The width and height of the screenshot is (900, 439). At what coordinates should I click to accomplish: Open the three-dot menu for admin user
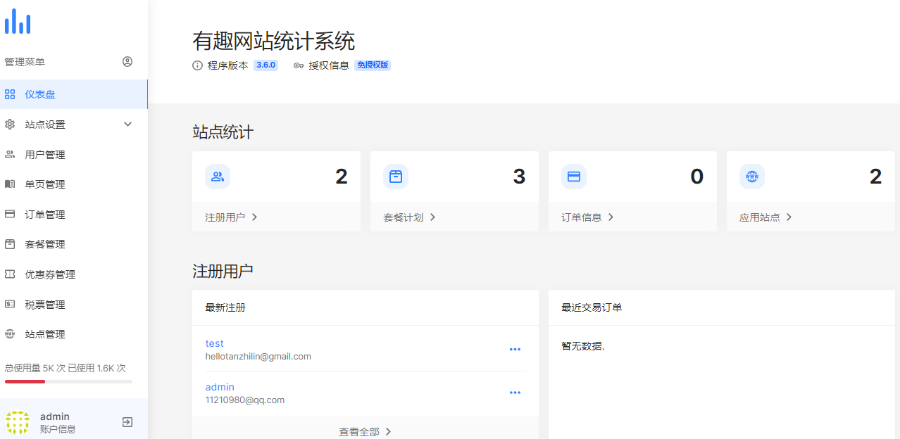(515, 393)
